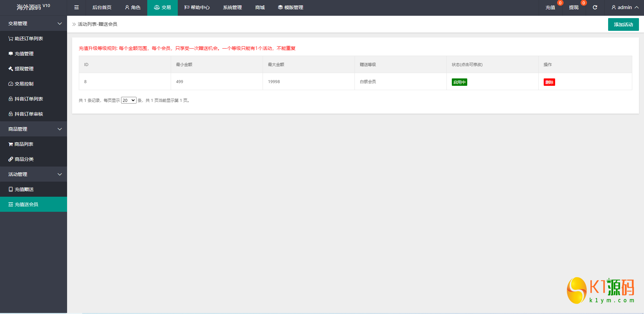Open 助还订单列表 in the sidebar
This screenshot has height=314, width=644.
tap(34, 39)
